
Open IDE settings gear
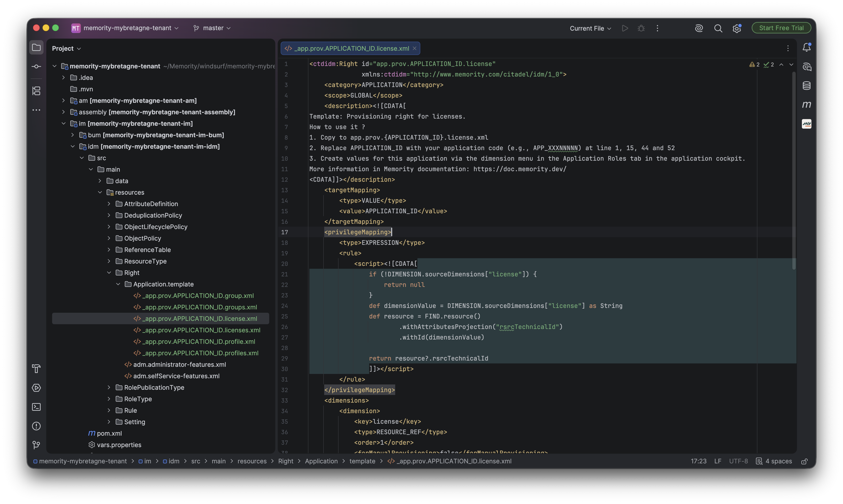(736, 28)
